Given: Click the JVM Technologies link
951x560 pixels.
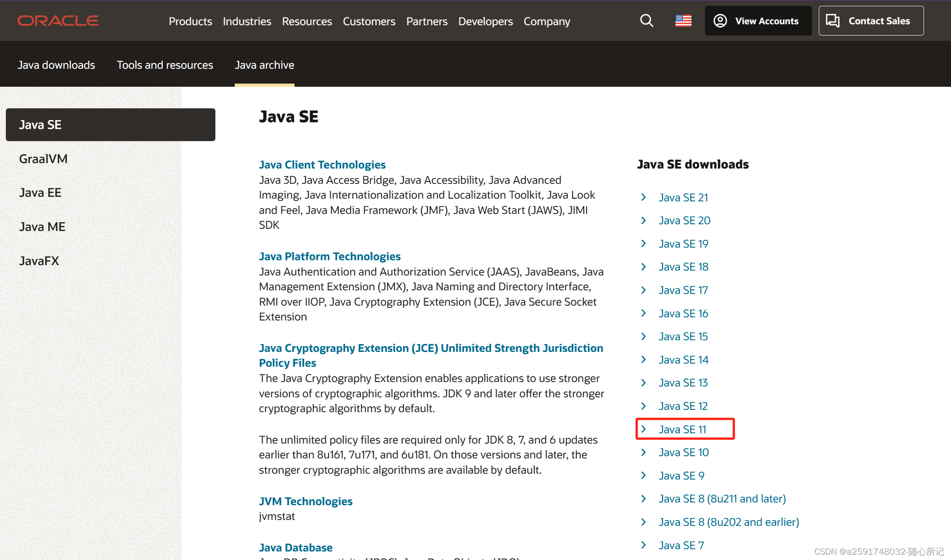Looking at the screenshot, I should [305, 501].
